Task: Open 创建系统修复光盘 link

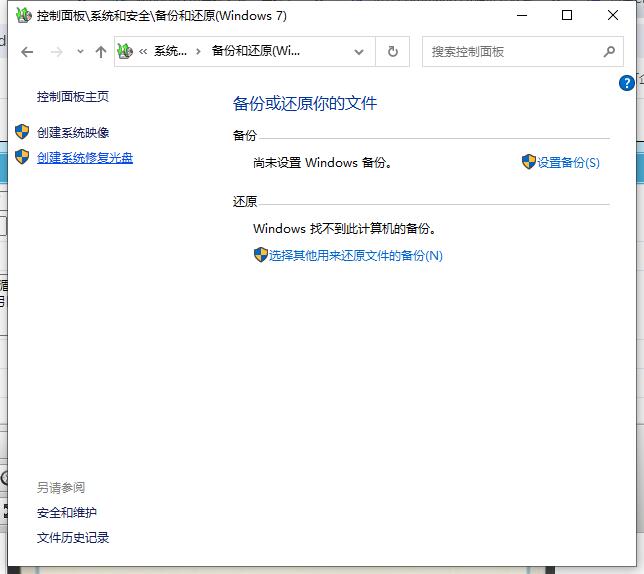Action: click(x=85, y=158)
